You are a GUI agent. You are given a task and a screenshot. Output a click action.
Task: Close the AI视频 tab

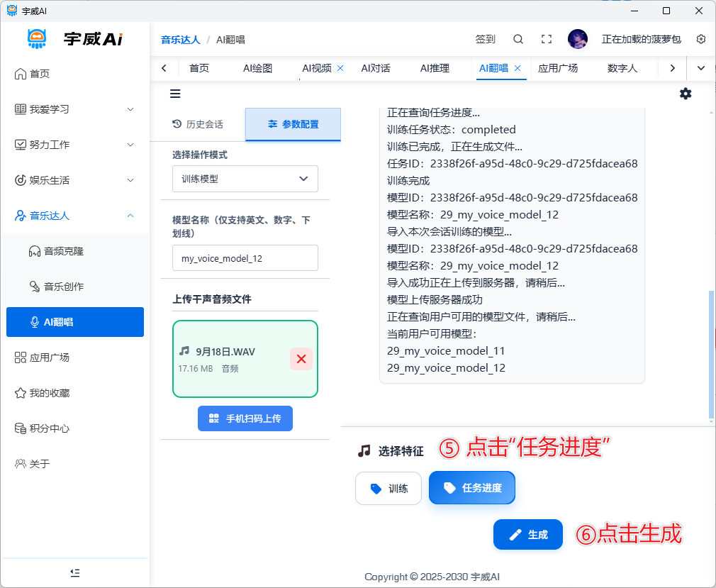pos(340,68)
